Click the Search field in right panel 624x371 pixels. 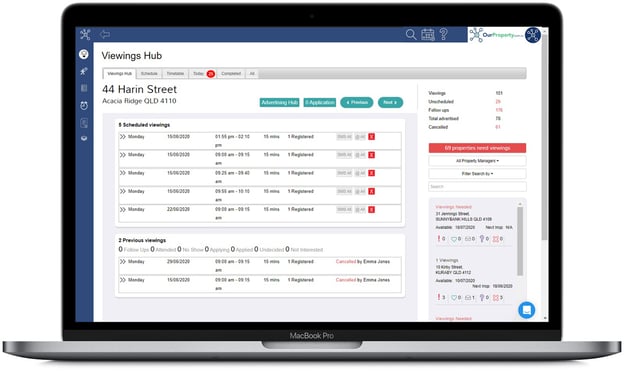point(477,187)
